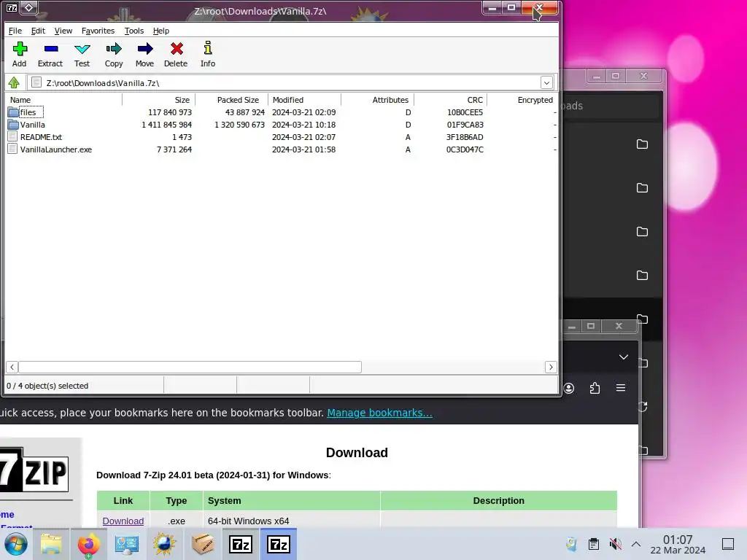This screenshot has width=747, height=560.
Task: Click the packed size 43 887 924
Action: tap(245, 112)
